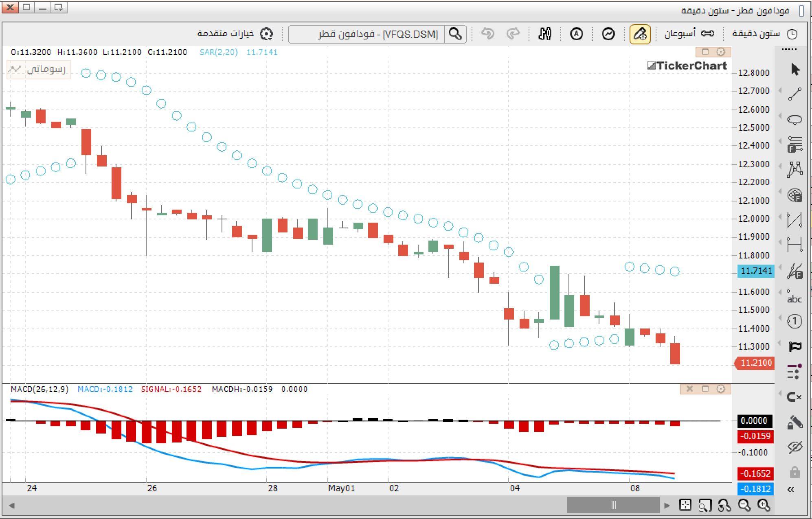Viewport: 812px width, 519px height.
Task: Select the flag marker tool
Action: [x=794, y=346]
